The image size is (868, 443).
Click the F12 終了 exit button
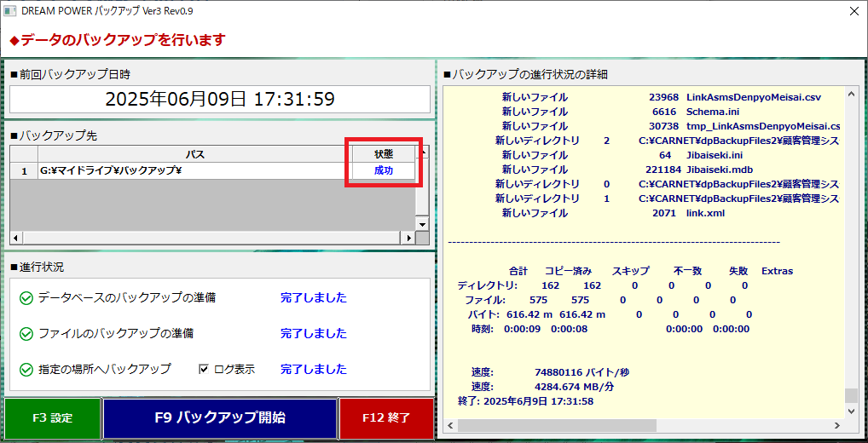click(x=386, y=418)
